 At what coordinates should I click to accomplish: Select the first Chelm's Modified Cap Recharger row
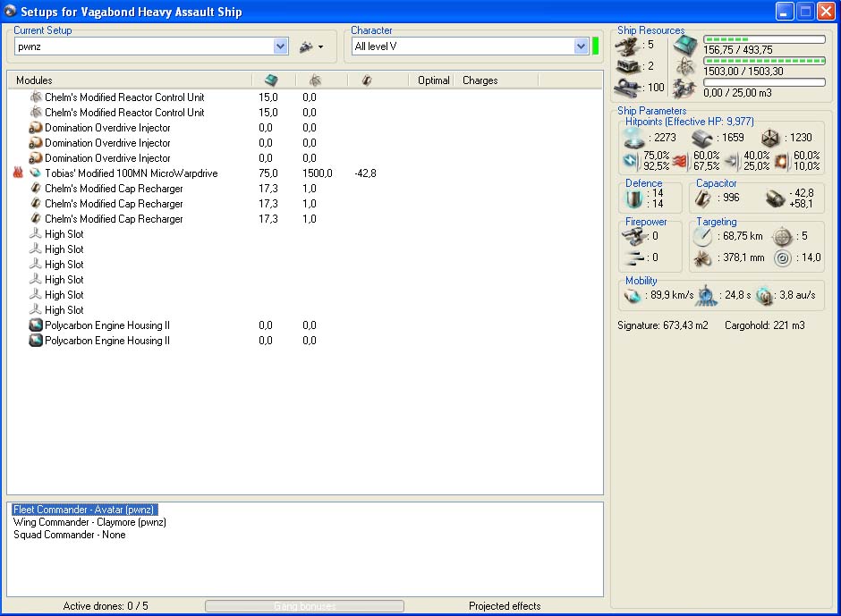(305, 189)
